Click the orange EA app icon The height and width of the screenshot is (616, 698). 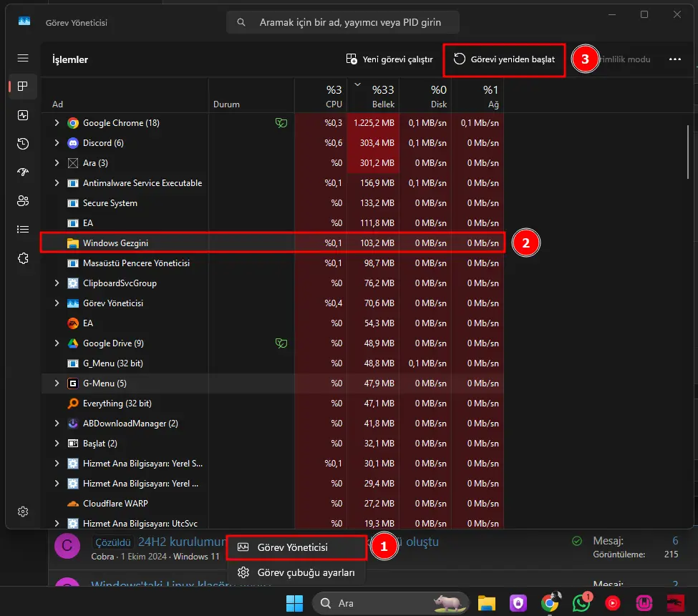pos(72,323)
